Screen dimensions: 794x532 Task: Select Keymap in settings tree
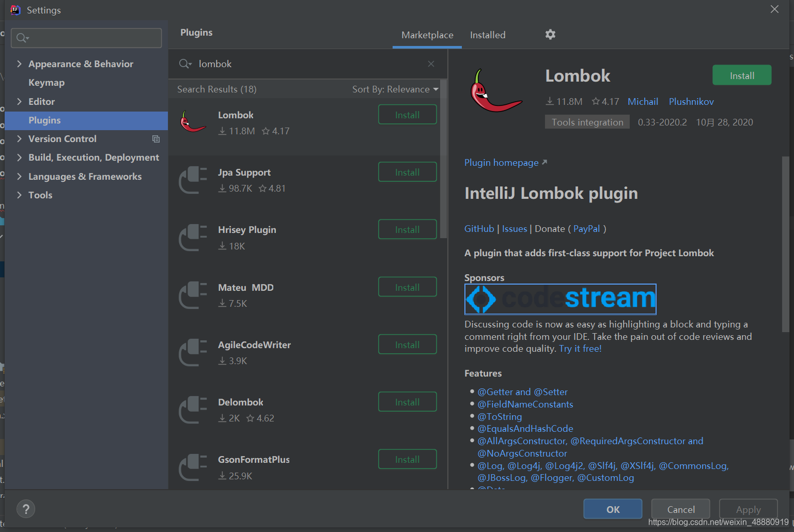[x=46, y=83]
